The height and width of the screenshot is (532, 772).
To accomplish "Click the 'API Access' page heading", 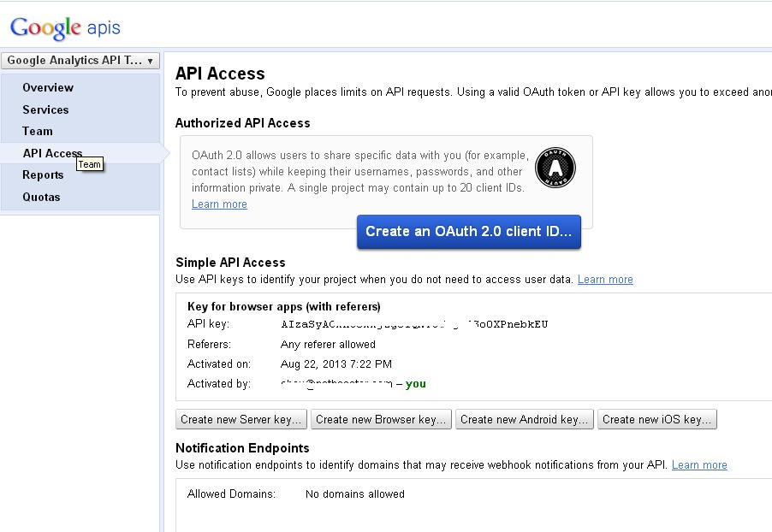I will pyautogui.click(x=220, y=74).
